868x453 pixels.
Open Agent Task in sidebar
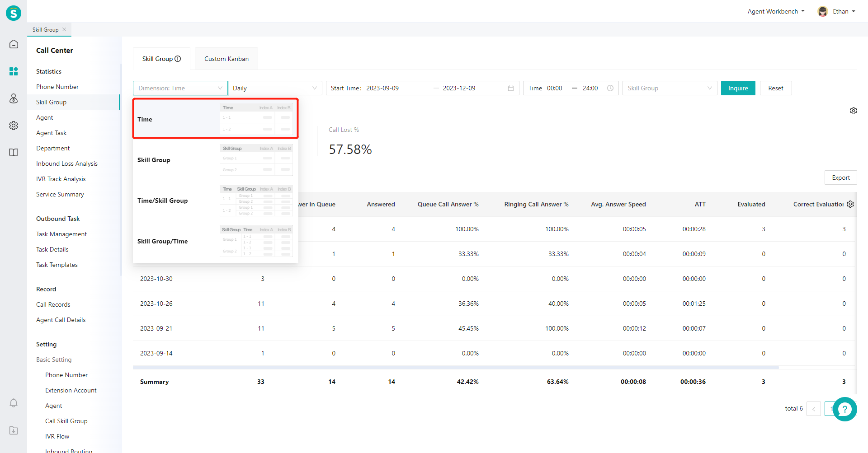coord(51,133)
